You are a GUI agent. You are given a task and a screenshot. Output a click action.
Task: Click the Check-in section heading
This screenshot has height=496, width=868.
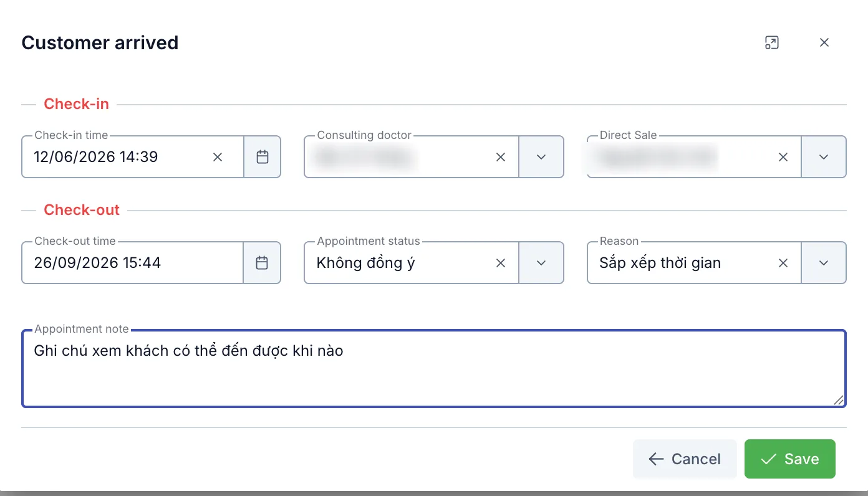pos(76,104)
